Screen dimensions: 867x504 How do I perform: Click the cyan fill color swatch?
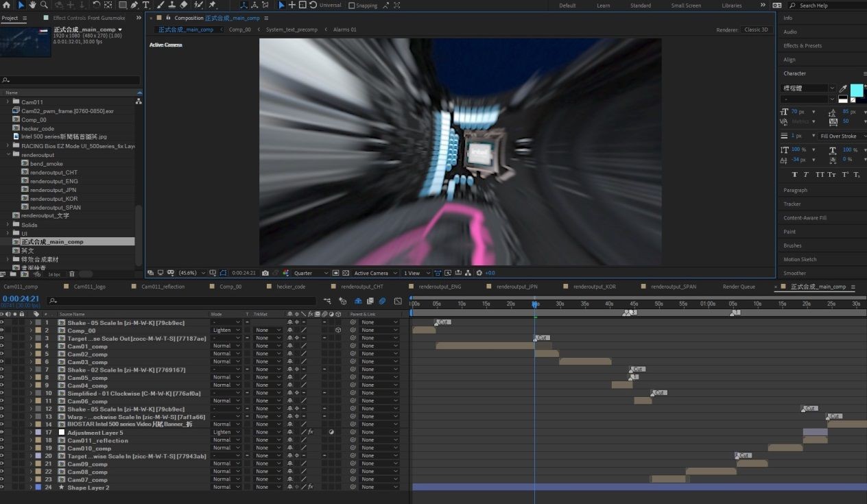click(856, 91)
